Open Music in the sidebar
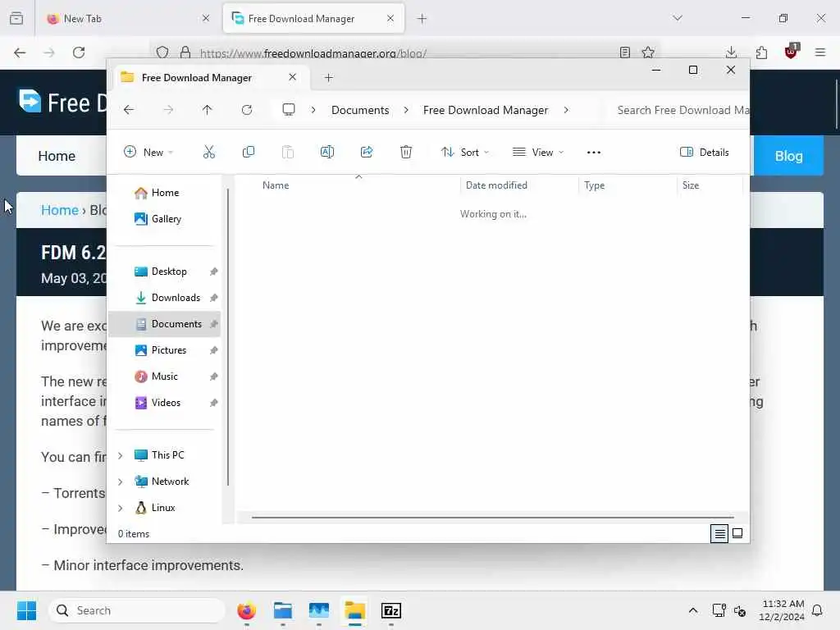 point(164,377)
